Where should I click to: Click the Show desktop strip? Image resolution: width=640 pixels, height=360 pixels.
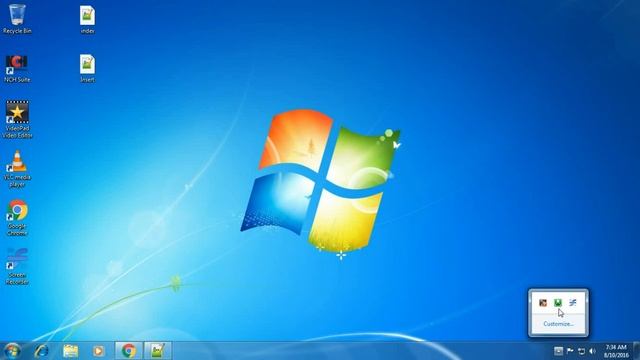[636, 351]
